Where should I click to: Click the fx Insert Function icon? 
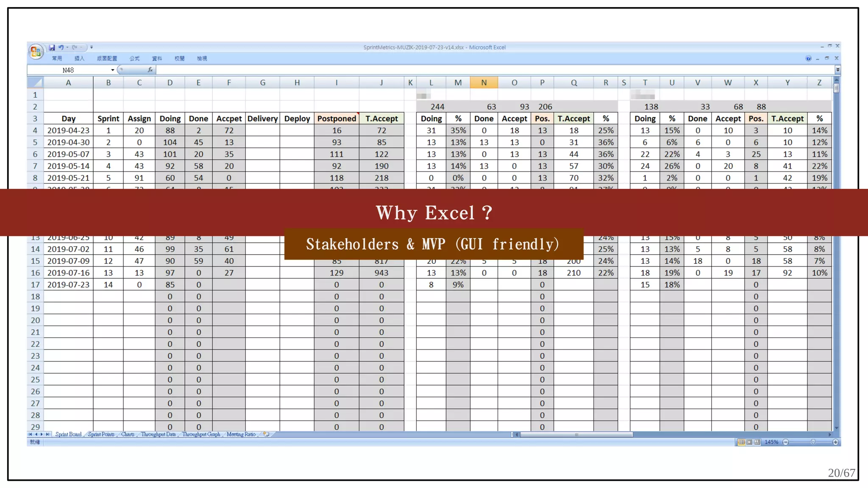[150, 70]
